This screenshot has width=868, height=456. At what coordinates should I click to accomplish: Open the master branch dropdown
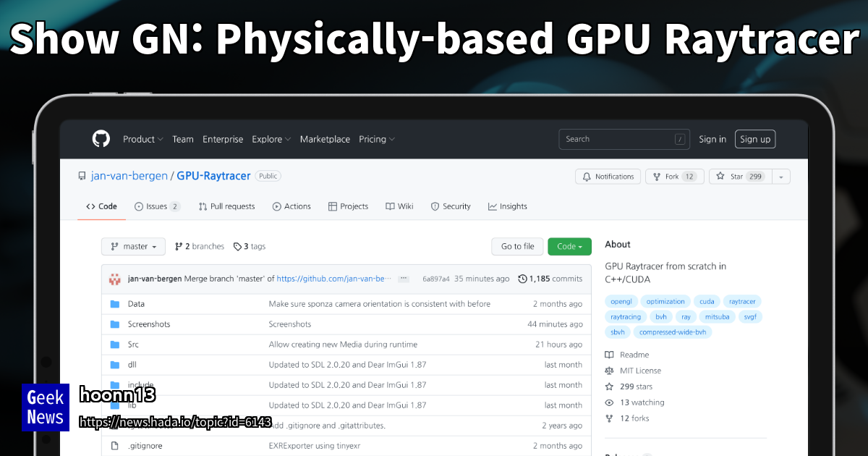pyautogui.click(x=133, y=246)
